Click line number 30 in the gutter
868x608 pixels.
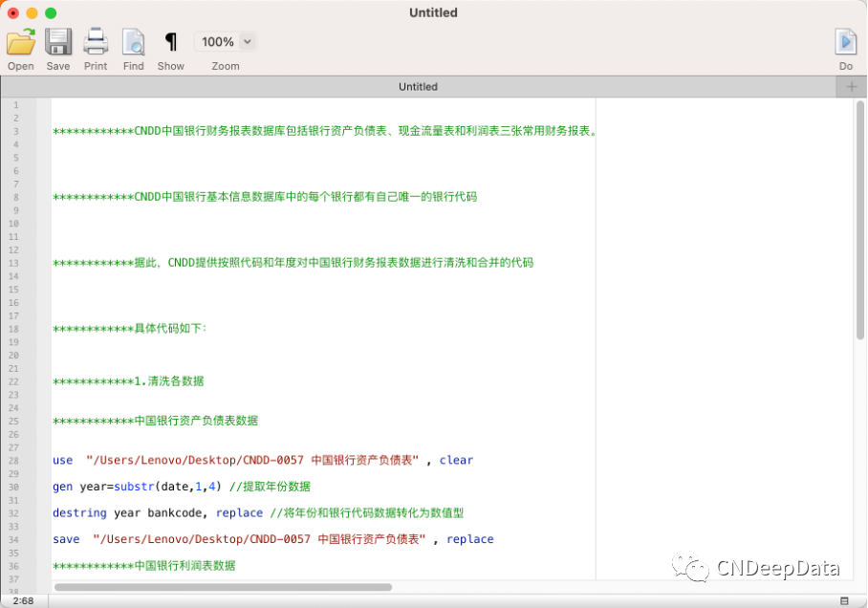click(13, 487)
